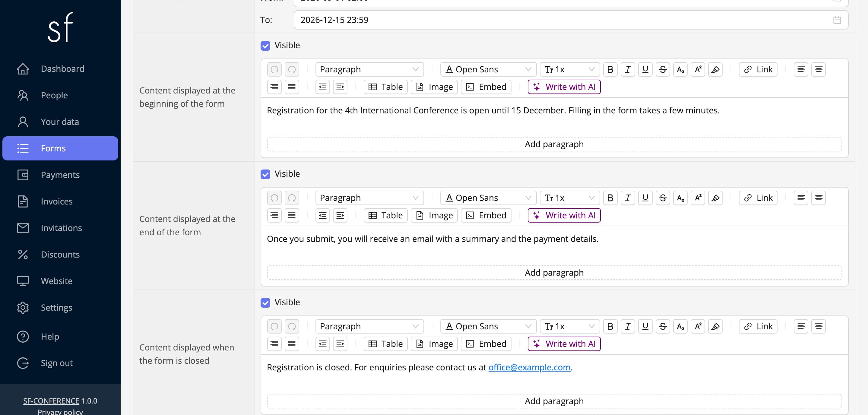Click Strikethrough in the end-of-form editor
This screenshot has height=415, width=868.
point(663,198)
